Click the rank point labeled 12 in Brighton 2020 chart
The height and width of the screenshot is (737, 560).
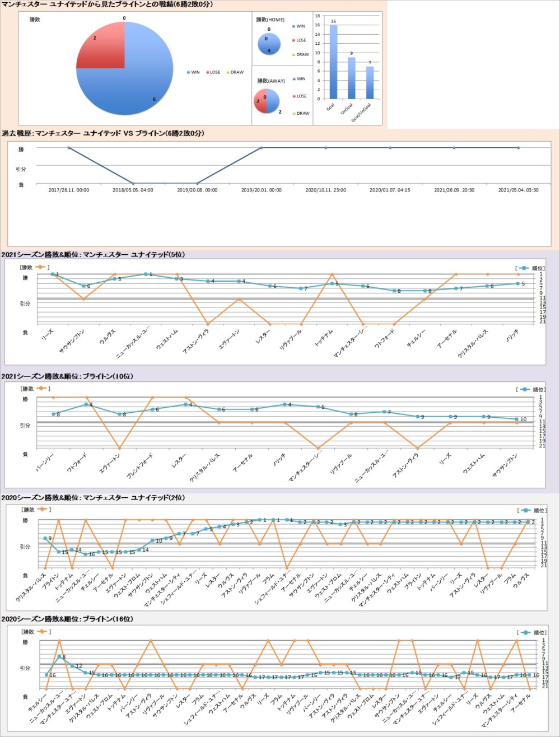[72, 666]
